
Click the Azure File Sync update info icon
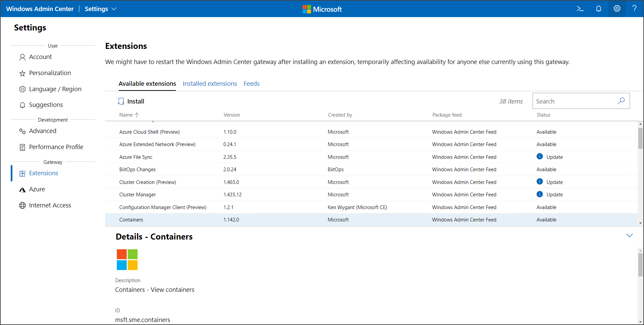click(x=540, y=156)
